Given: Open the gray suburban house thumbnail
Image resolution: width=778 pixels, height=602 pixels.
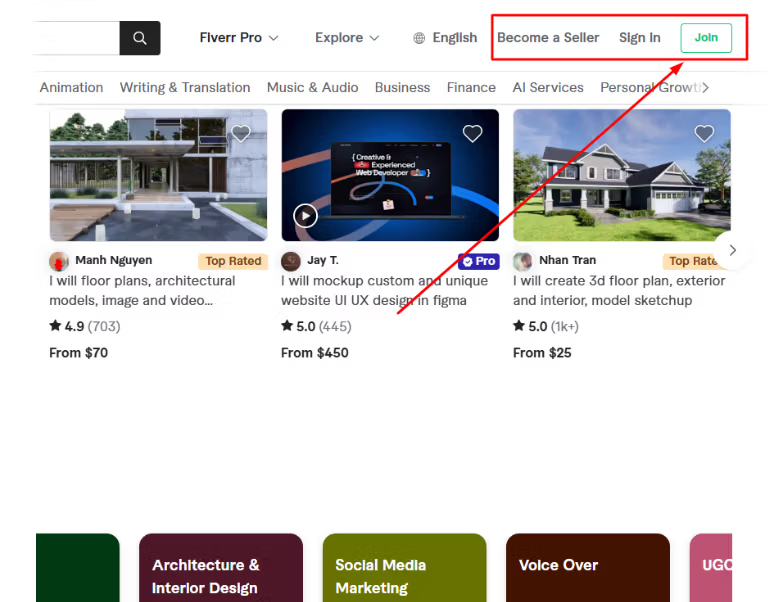Looking at the screenshot, I should tap(622, 175).
